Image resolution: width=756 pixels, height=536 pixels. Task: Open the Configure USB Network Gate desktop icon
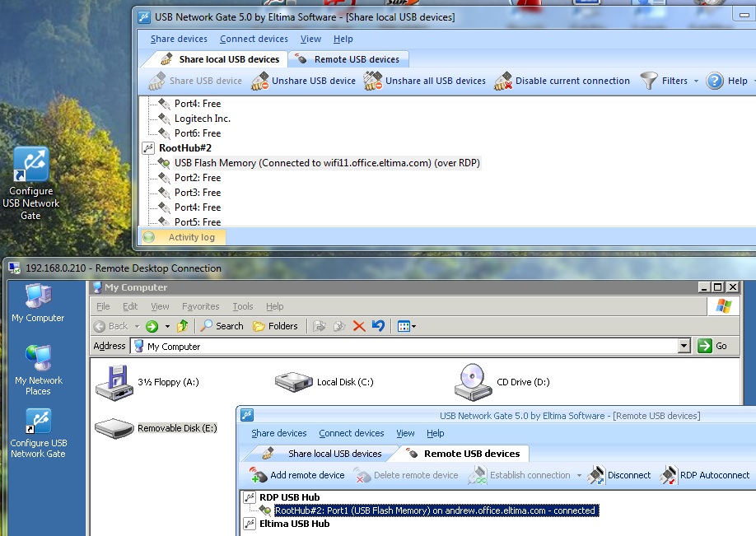pyautogui.click(x=30, y=165)
